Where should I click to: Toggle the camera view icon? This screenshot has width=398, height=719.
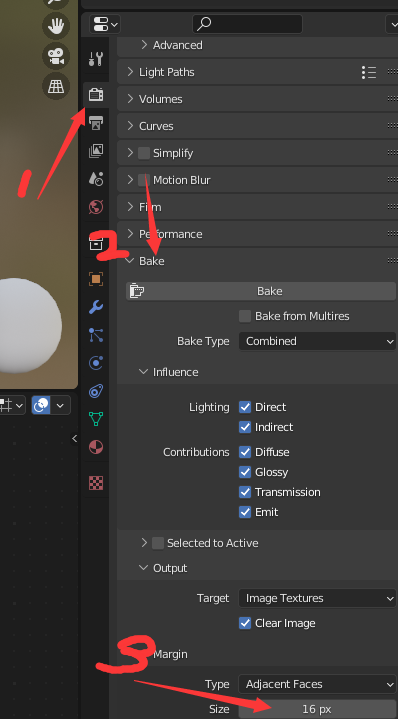click(x=56, y=56)
